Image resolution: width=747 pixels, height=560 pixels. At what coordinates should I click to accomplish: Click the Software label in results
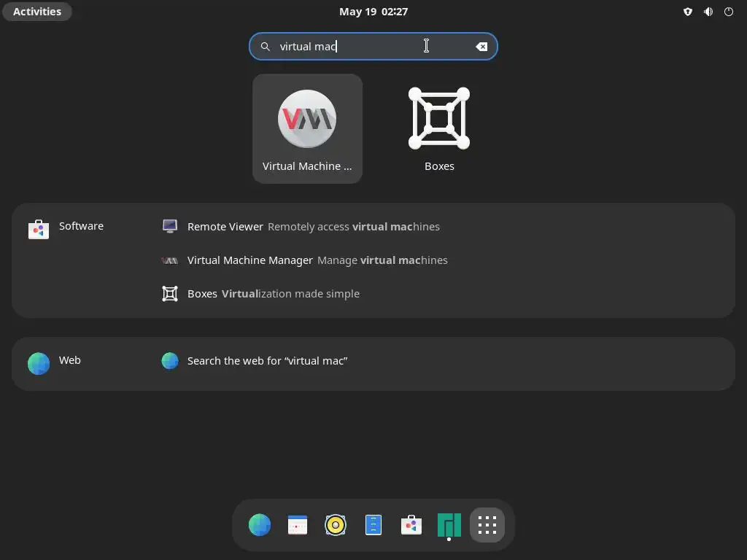coord(81,226)
